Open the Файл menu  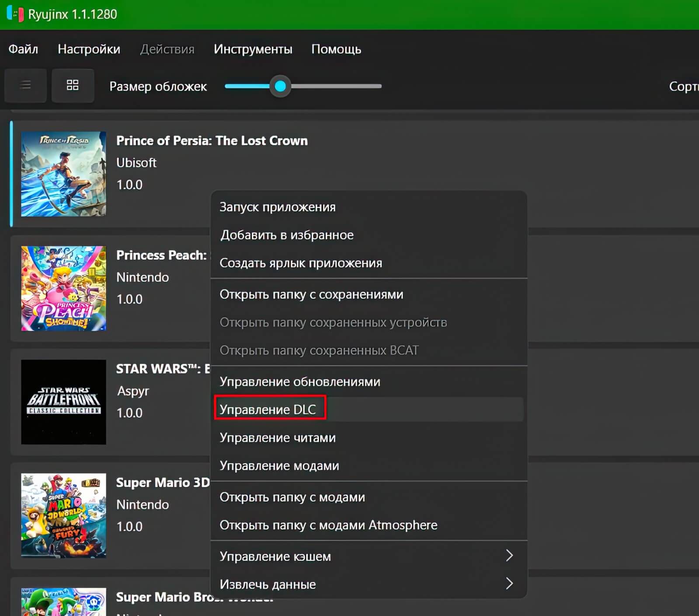point(23,49)
